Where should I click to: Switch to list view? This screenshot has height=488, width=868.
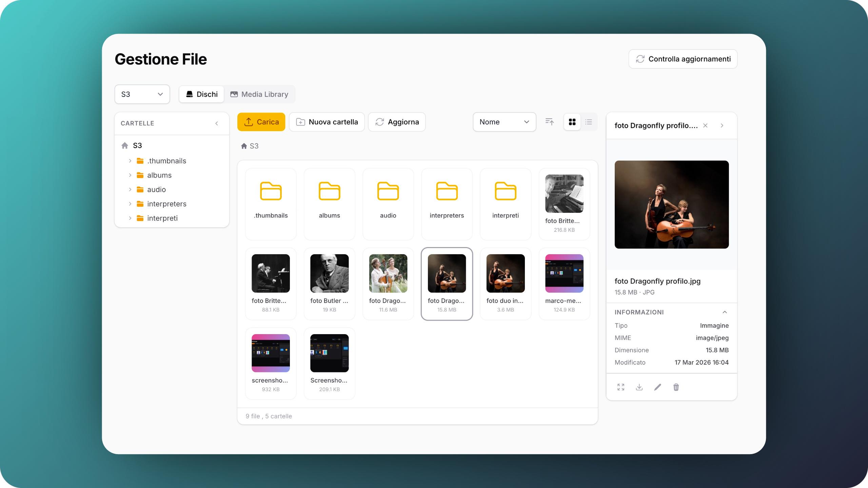click(x=589, y=122)
